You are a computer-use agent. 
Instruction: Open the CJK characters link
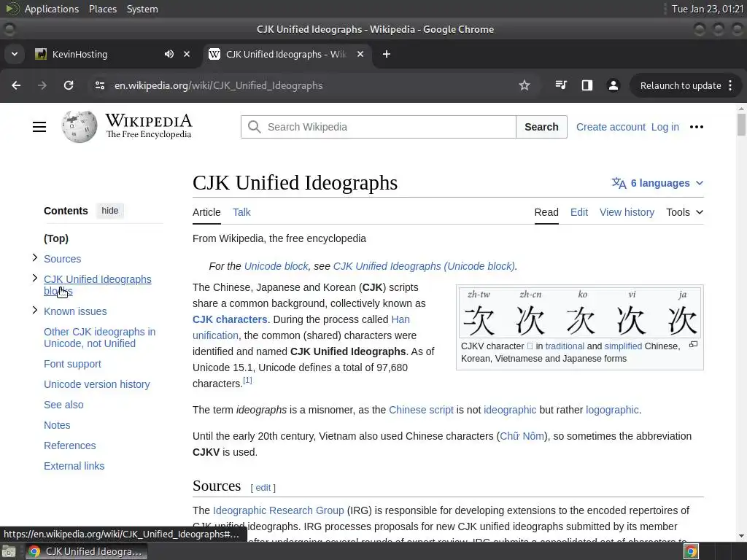230,319
